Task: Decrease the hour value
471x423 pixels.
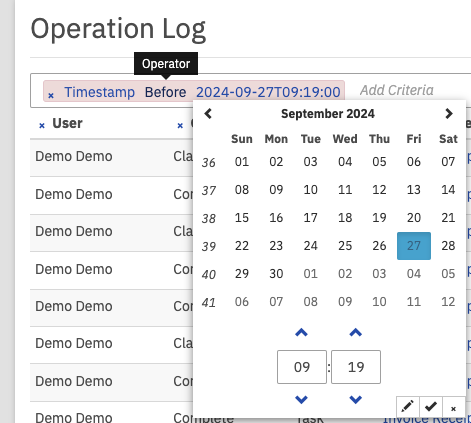Action: pos(301,399)
